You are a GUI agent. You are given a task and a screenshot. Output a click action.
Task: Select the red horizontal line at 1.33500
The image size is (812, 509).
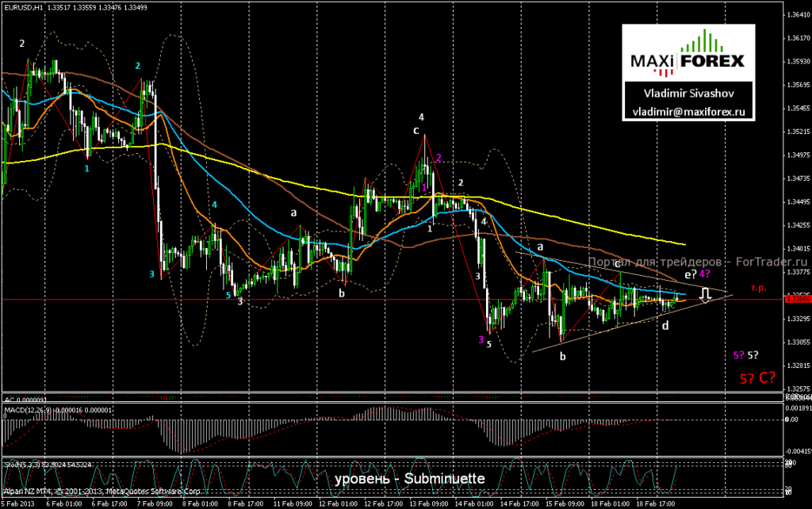[x=393, y=299]
